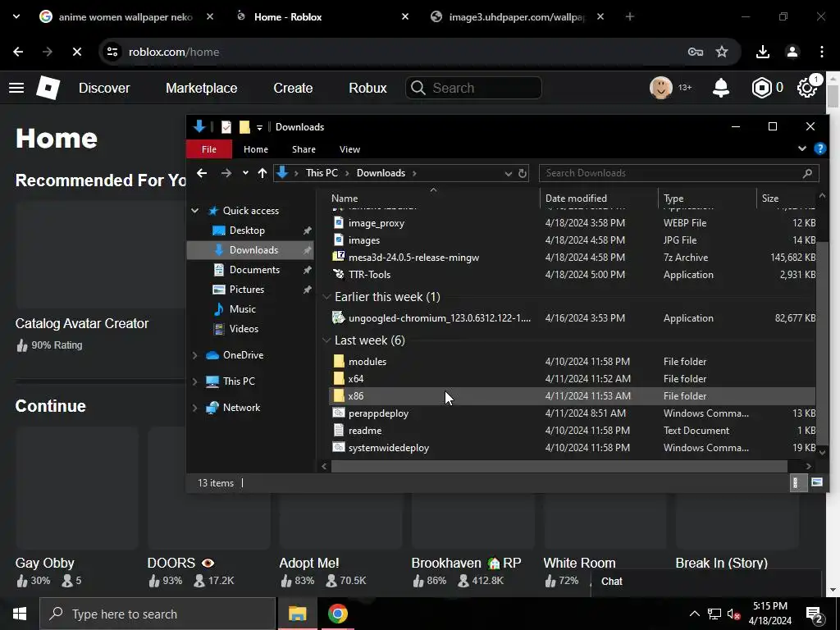Open the Home ribbon tab

point(256,149)
